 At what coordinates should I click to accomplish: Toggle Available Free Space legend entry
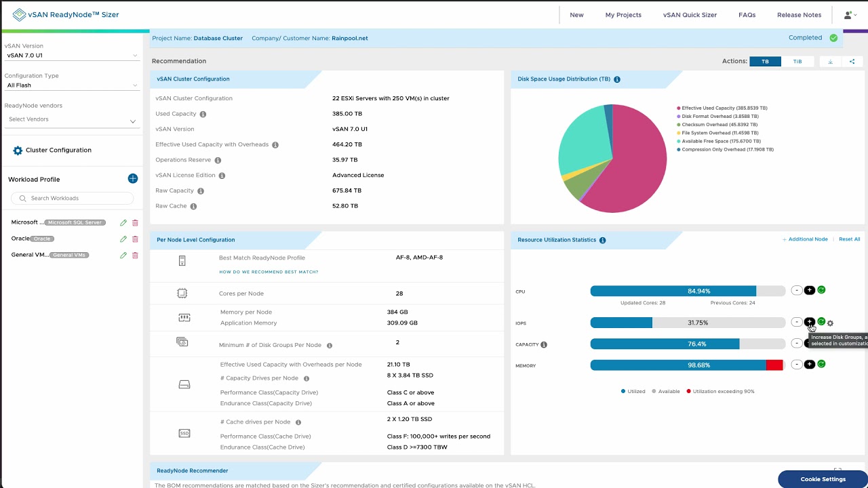pyautogui.click(x=722, y=141)
